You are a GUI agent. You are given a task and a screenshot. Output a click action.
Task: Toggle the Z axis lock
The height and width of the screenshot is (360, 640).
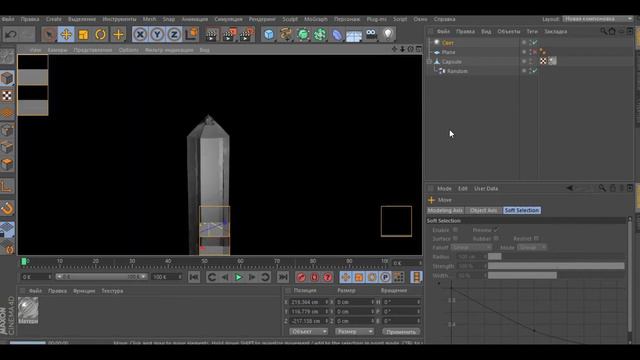click(x=174, y=35)
